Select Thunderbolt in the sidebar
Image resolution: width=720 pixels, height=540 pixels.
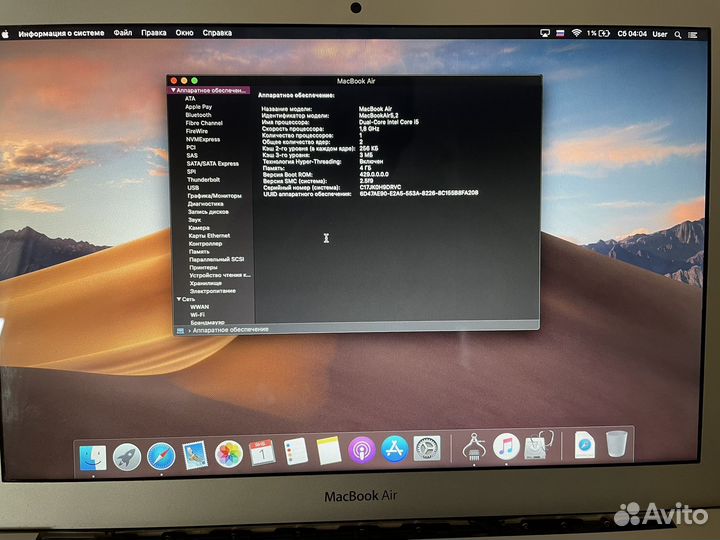[x=203, y=180]
